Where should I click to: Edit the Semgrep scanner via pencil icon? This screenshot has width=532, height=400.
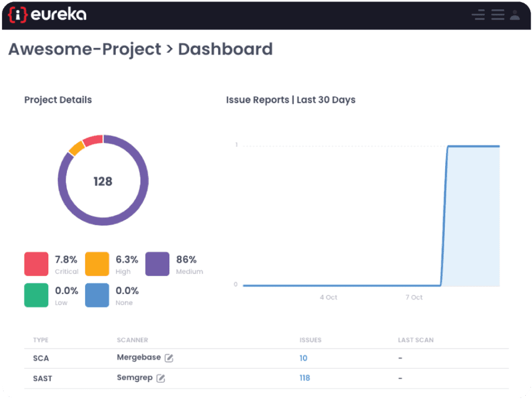tap(161, 378)
